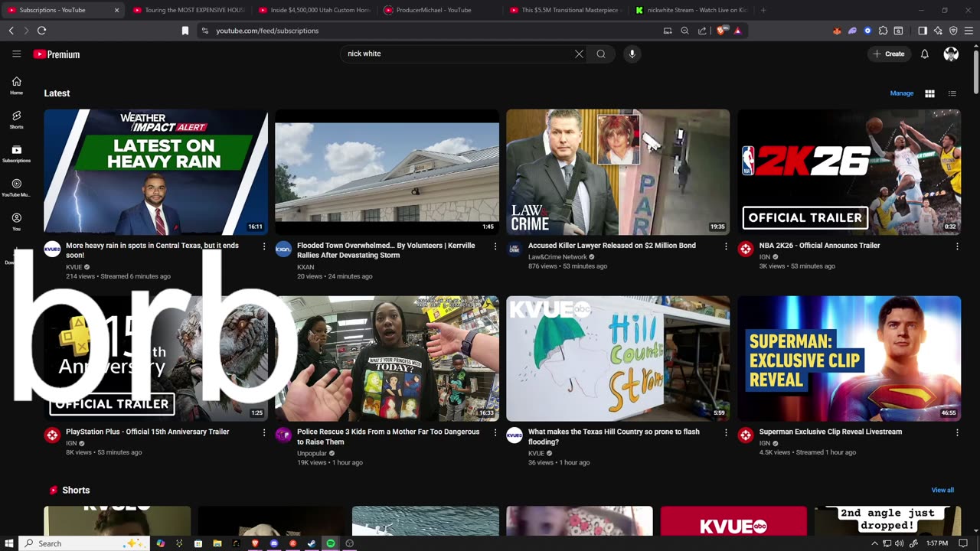Toggle the browser sidebar panel

point(923,31)
